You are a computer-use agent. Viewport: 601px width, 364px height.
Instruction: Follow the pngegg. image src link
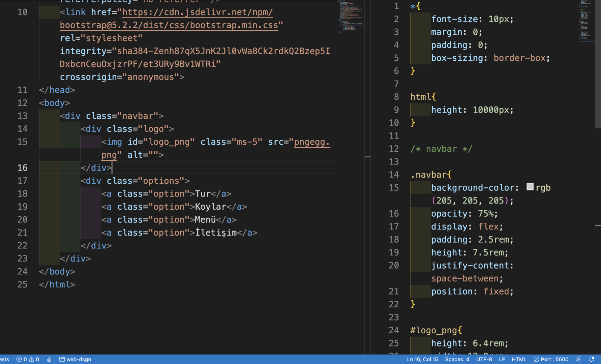click(x=312, y=142)
